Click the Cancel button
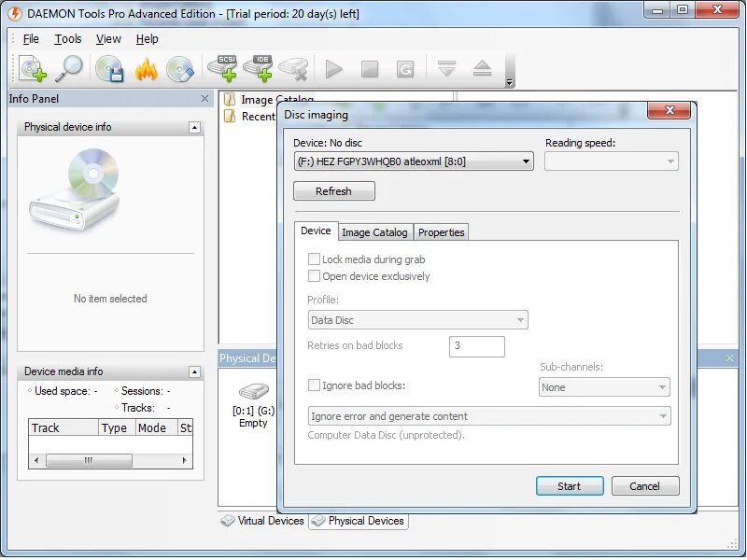Screen dimensions: 747x560 [645, 486]
